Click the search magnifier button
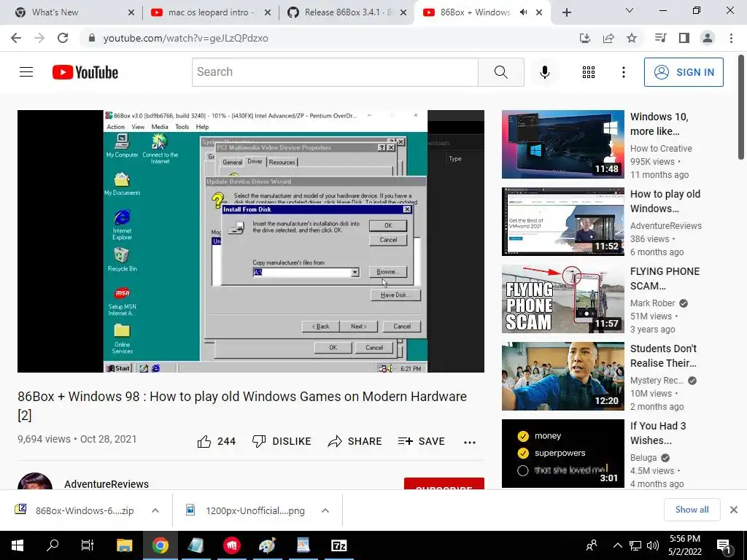Image resolution: width=747 pixels, height=560 pixels. [500, 72]
